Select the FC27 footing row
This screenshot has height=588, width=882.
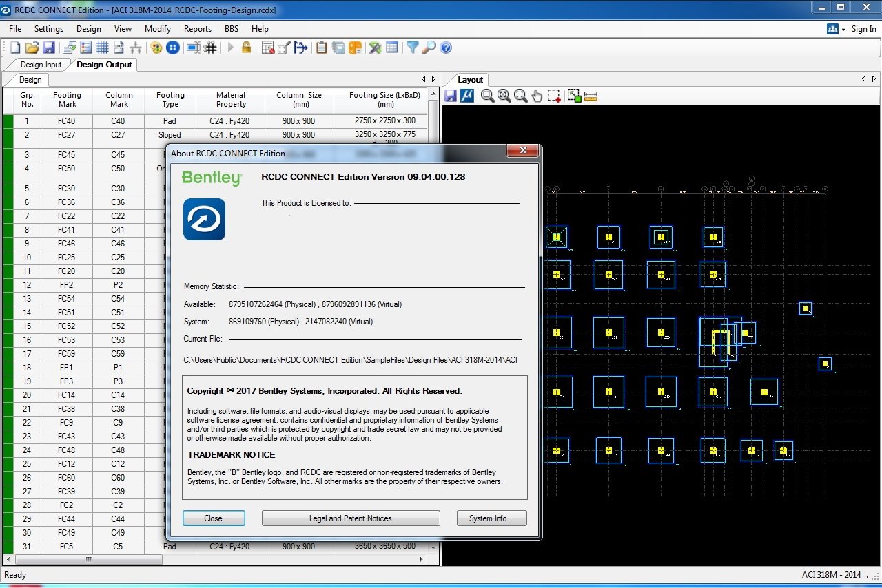[x=215, y=138]
